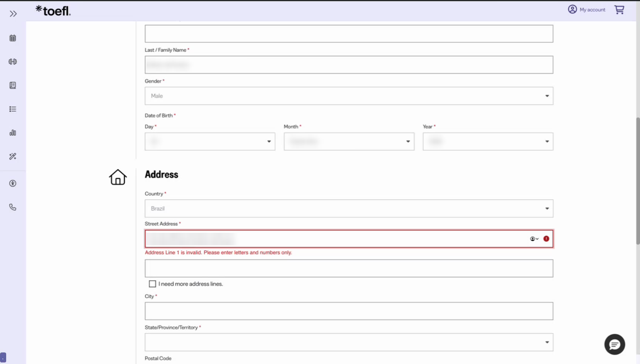The height and width of the screenshot is (364, 640).
Task: Click the City input field
Action: tap(349, 311)
